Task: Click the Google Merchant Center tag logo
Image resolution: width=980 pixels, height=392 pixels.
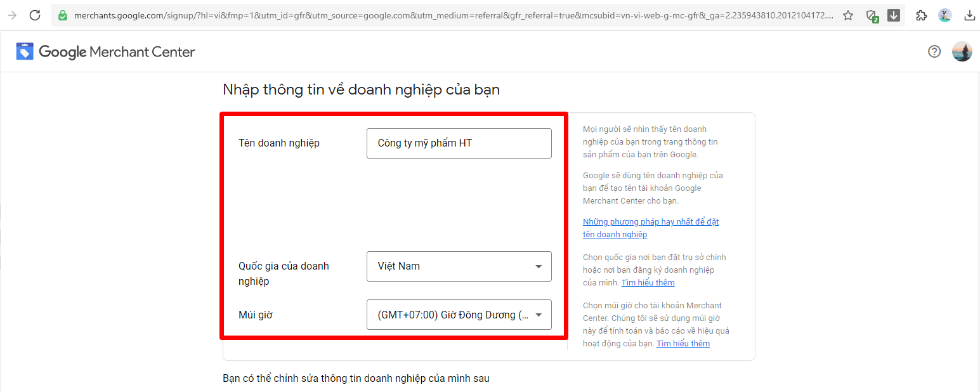Action: pos(25,51)
